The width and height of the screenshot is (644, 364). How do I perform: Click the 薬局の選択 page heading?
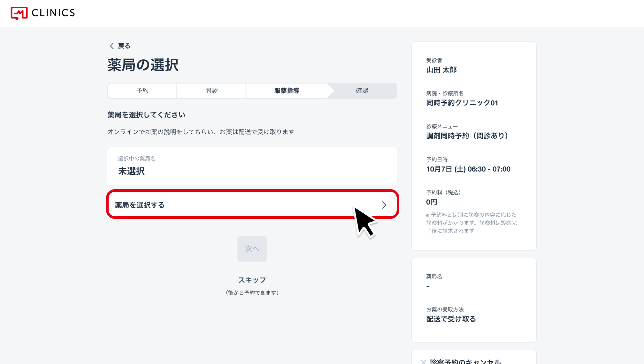(143, 65)
